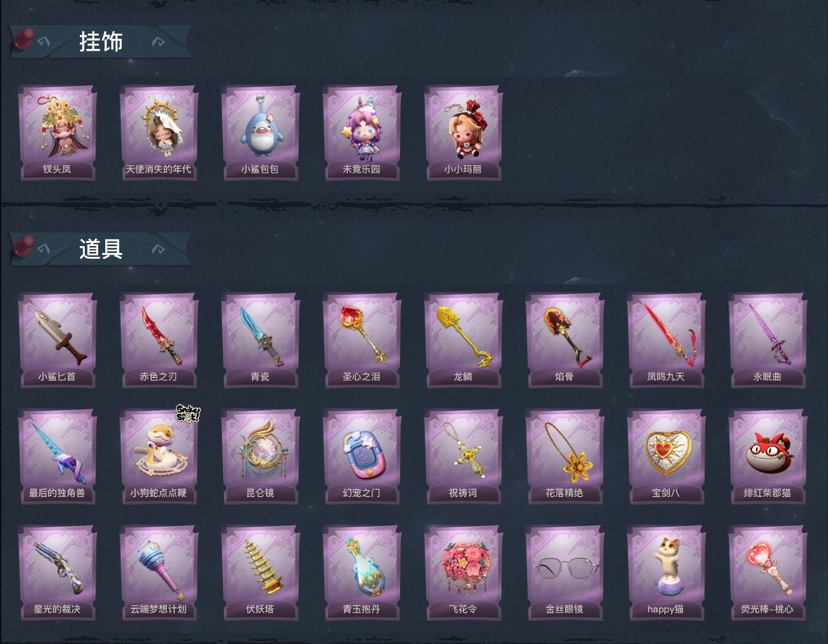The width and height of the screenshot is (828, 644).
Task: Pick the 小小玛丽 doll pendant
Action: [462, 133]
